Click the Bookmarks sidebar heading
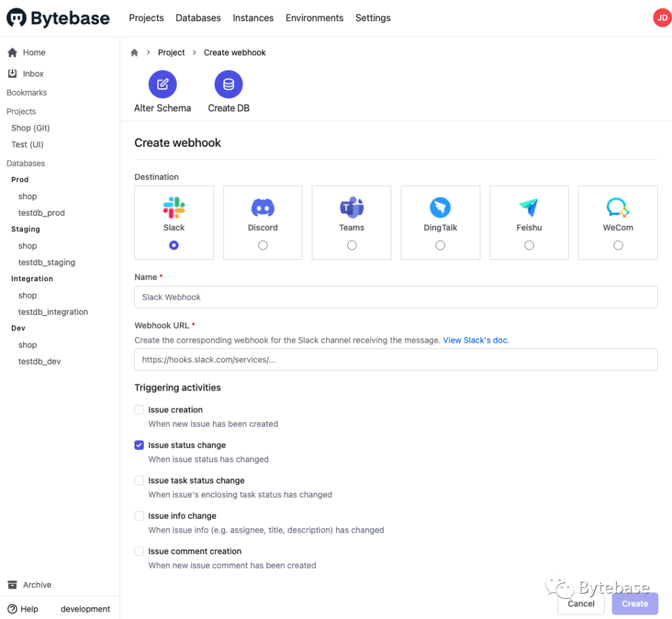 tap(27, 93)
